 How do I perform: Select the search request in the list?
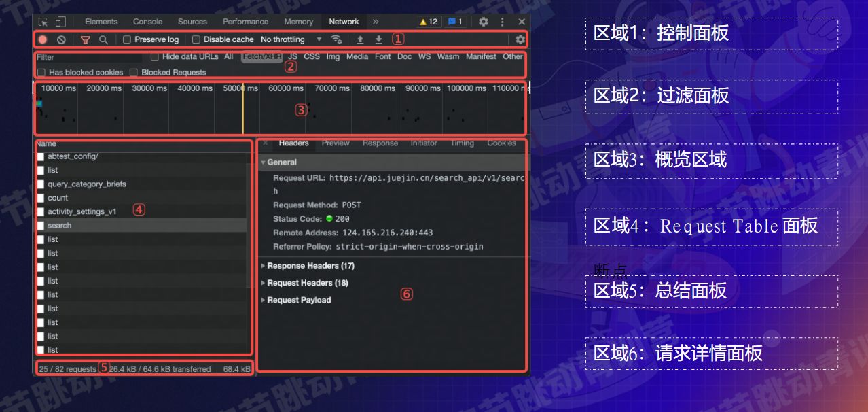[60, 226]
